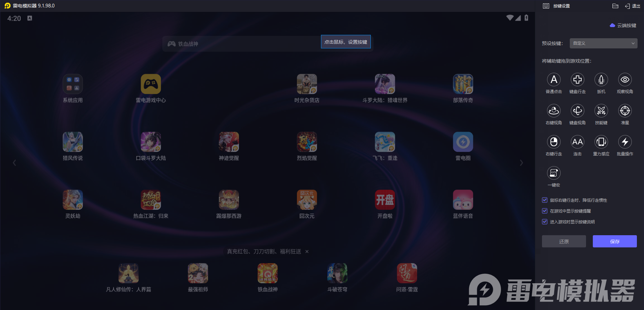The height and width of the screenshot is (310, 644).
Task: Select the 右键视角 right-click view icon
Action: (x=554, y=111)
